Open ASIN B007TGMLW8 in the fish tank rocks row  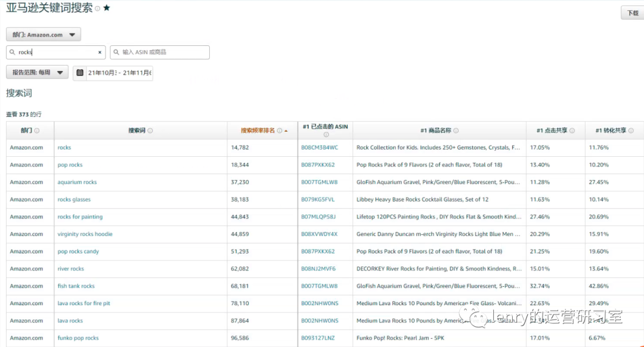tap(319, 286)
